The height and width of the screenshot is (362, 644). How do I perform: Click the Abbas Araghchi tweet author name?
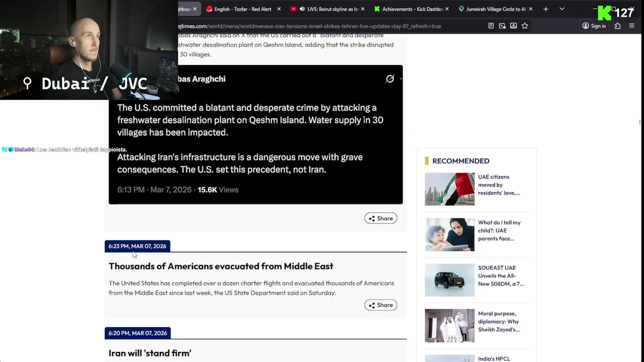tap(201, 79)
